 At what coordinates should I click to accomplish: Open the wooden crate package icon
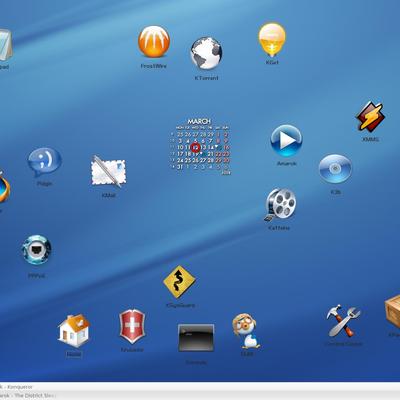(392, 312)
